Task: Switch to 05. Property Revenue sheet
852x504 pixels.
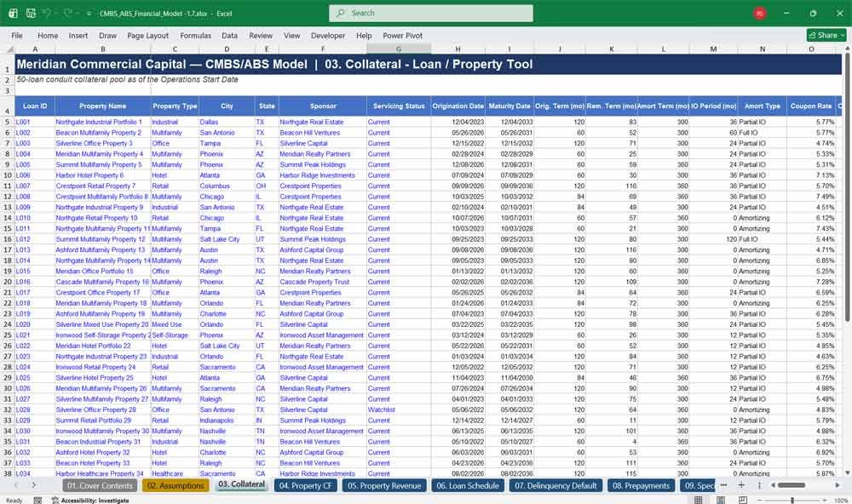Action: 384,485
